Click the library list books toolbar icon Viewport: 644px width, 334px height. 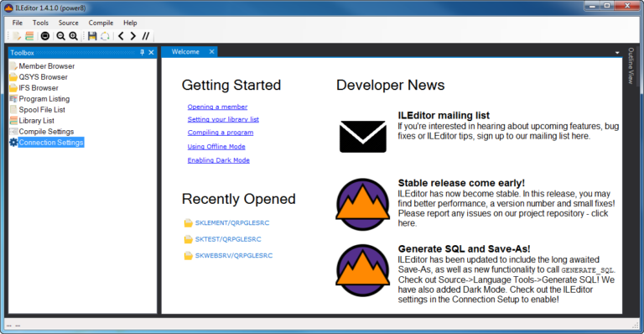click(29, 36)
